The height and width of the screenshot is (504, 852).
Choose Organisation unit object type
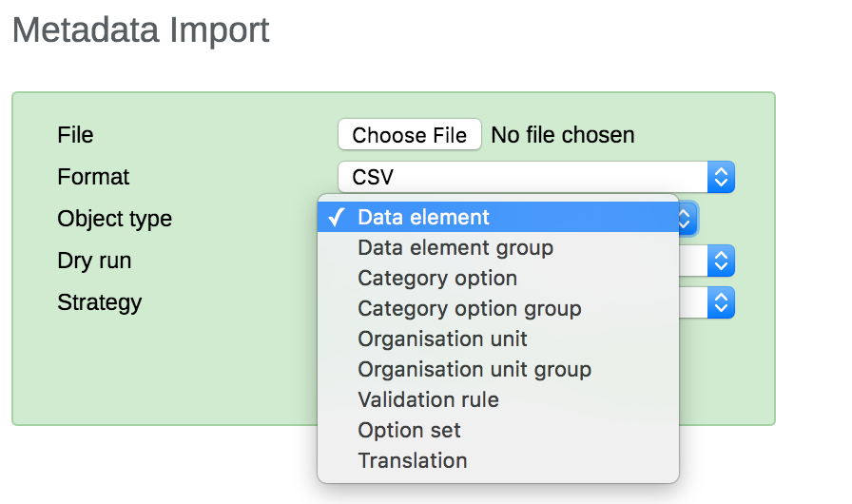pyautogui.click(x=442, y=339)
